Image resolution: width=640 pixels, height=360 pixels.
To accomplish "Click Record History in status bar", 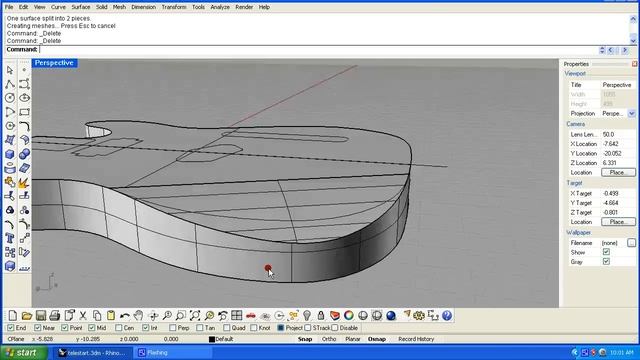I will pyautogui.click(x=416, y=339).
